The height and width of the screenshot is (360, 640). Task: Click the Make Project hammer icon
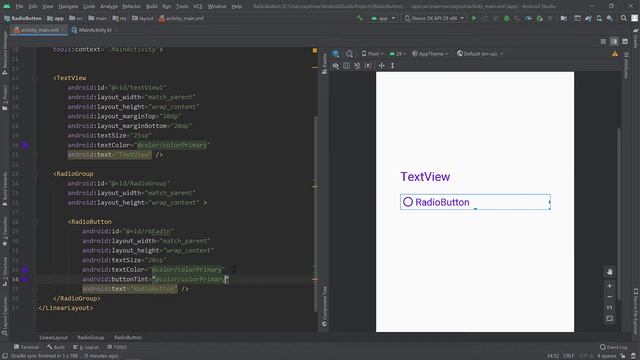point(360,18)
